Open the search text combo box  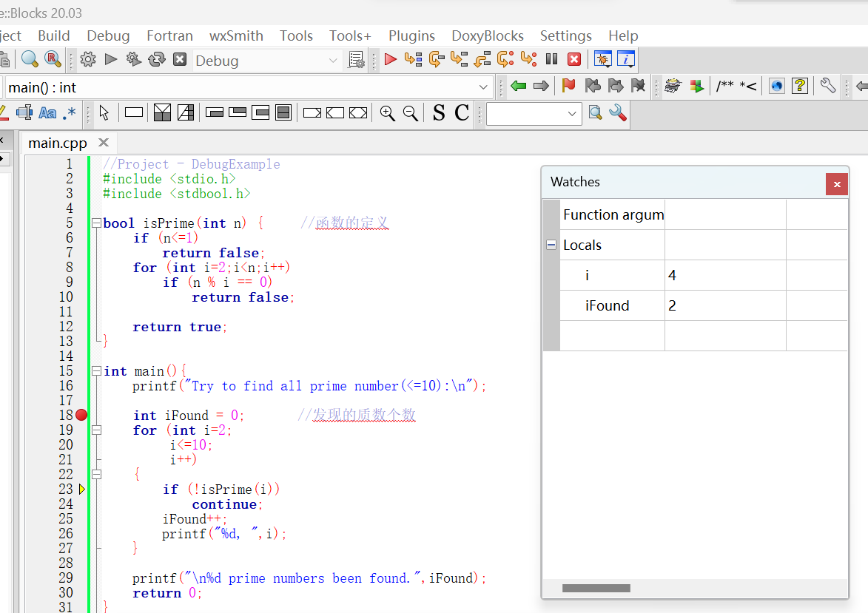click(x=534, y=113)
